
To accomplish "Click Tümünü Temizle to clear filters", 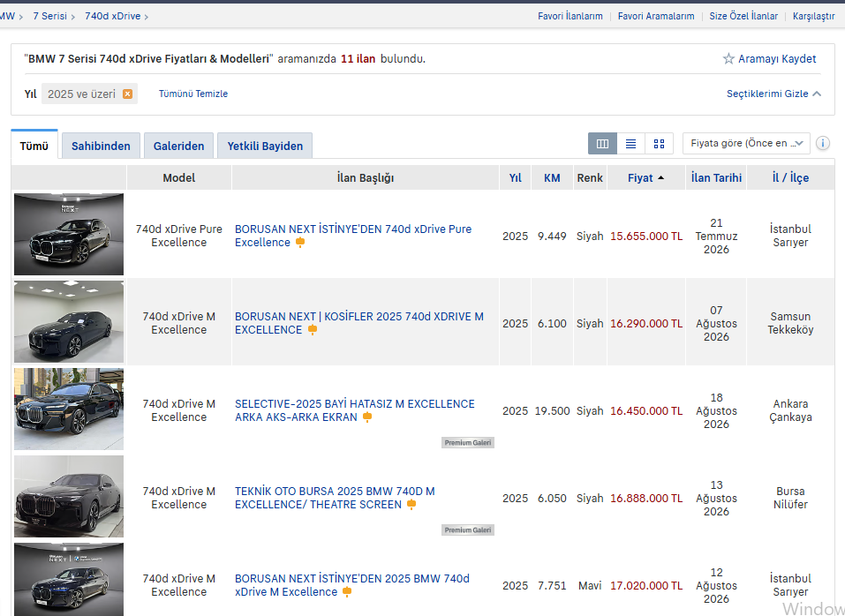I will click(x=192, y=94).
